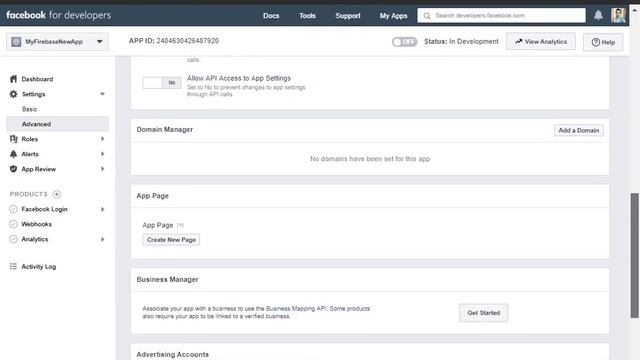Collapse the Settings section arrow
Viewport: 640px width, 360px height.
pos(102,94)
